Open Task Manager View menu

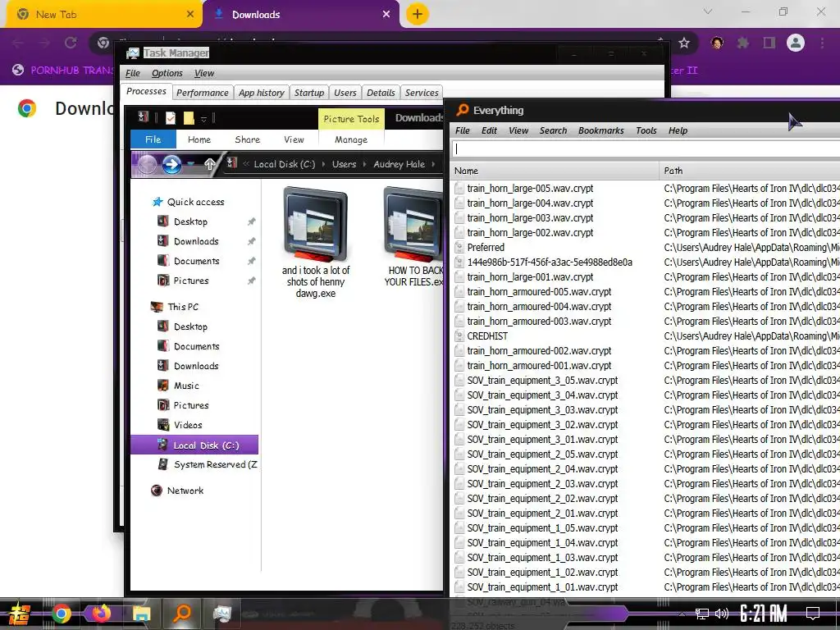[204, 73]
